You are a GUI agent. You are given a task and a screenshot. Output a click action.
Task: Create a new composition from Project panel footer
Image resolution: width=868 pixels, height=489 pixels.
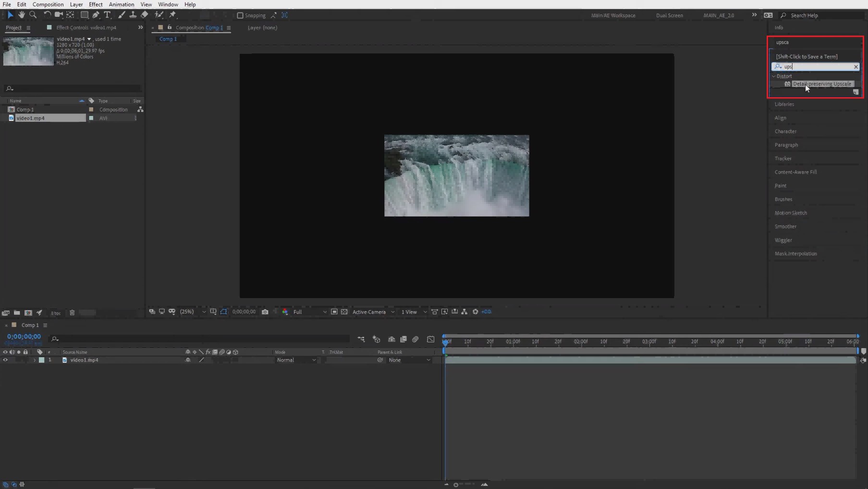(x=28, y=313)
